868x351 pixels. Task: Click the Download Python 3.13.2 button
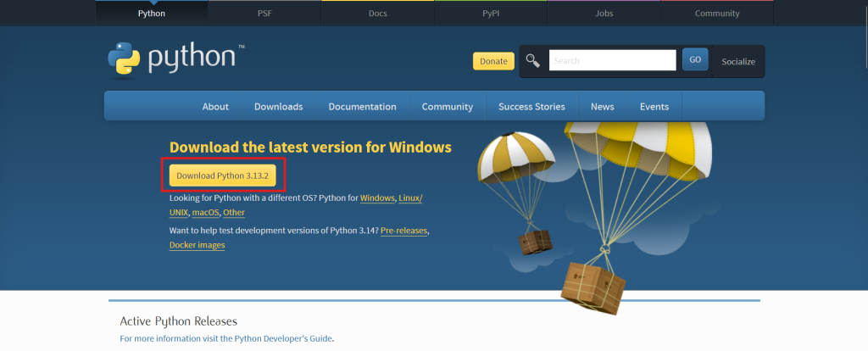point(222,175)
